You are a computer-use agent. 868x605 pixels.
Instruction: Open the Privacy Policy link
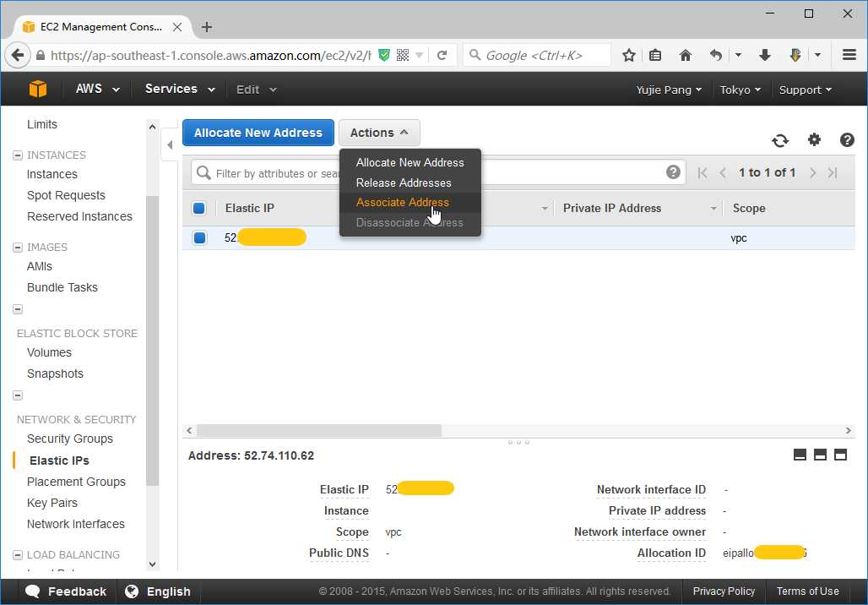pyautogui.click(x=724, y=591)
